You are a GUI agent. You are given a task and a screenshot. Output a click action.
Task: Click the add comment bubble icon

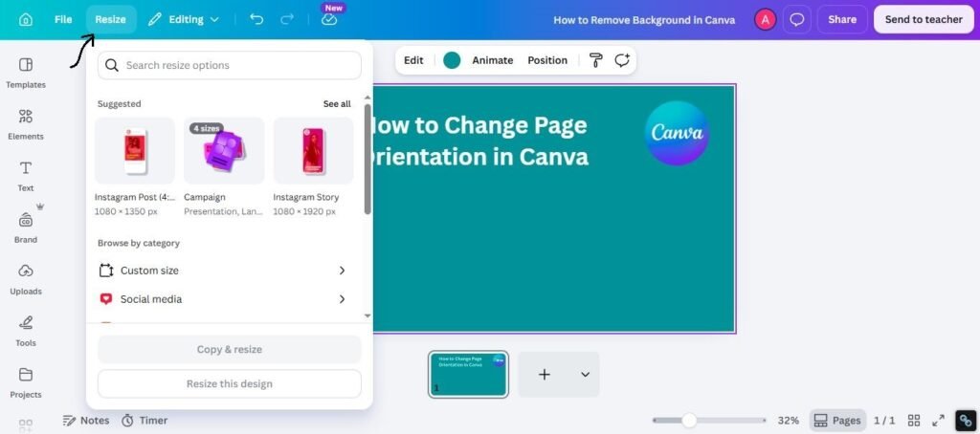[621, 60]
